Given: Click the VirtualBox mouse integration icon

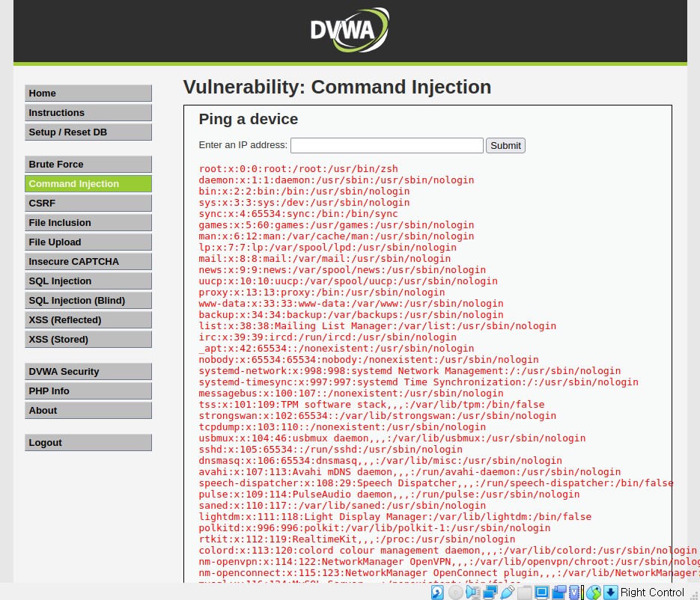Looking at the screenshot, I should click(594, 593).
